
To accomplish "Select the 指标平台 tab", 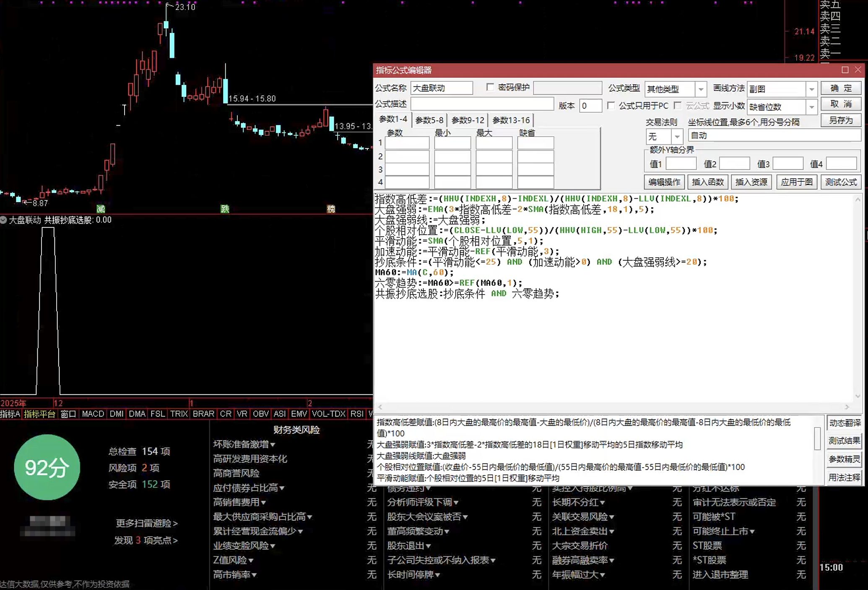I will [x=39, y=414].
